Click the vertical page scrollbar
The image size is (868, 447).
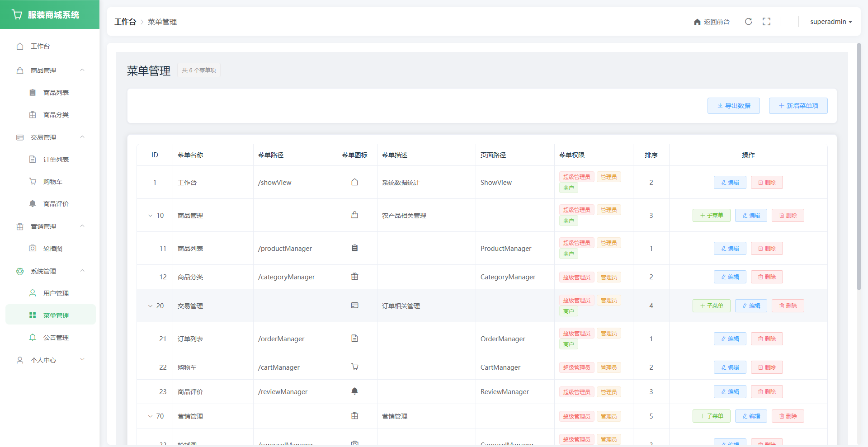[859, 167]
